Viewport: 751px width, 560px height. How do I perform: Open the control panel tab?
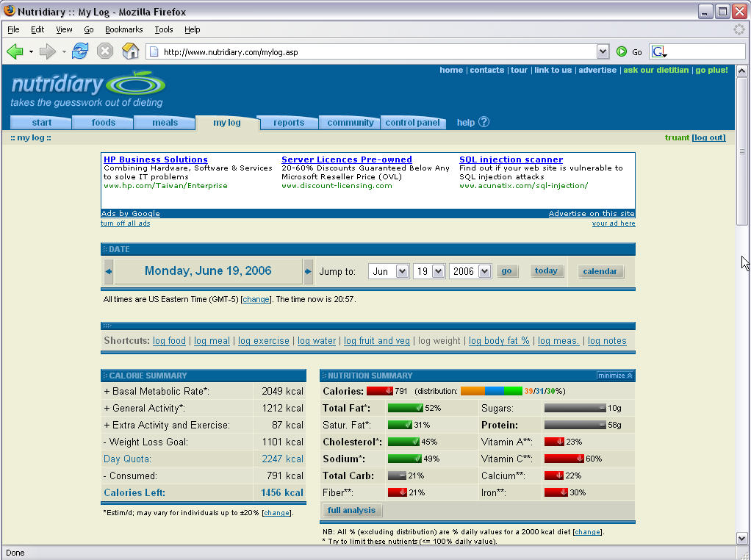pyautogui.click(x=412, y=123)
